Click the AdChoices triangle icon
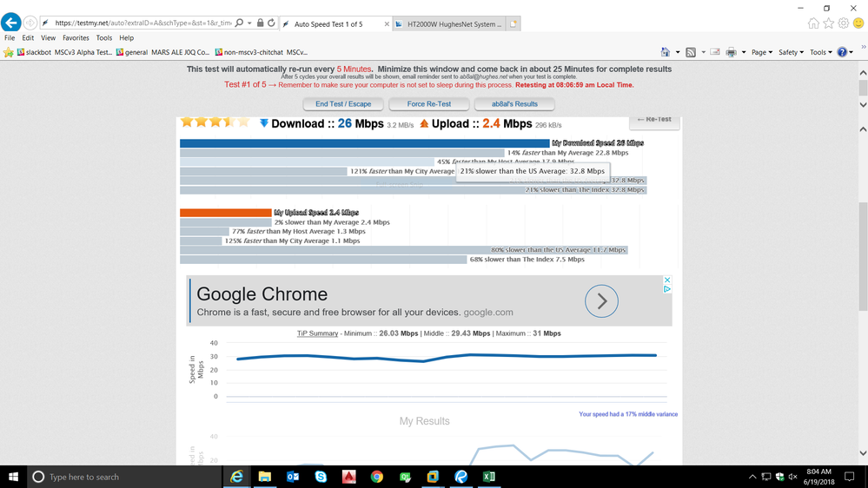This screenshot has height=488, width=868. point(667,289)
